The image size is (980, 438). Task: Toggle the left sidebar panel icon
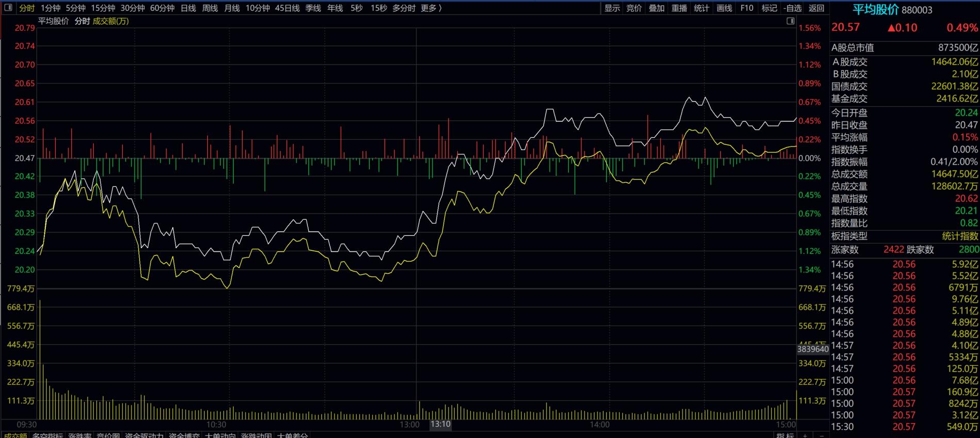click(8, 8)
